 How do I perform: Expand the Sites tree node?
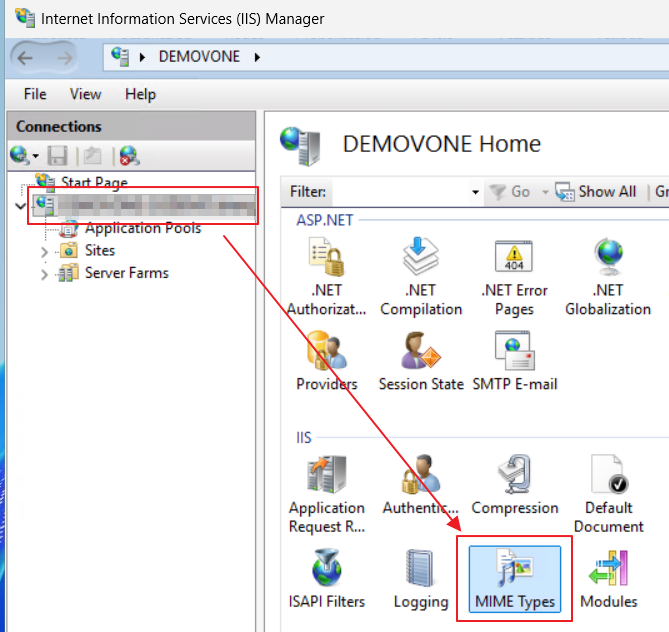[x=44, y=252]
